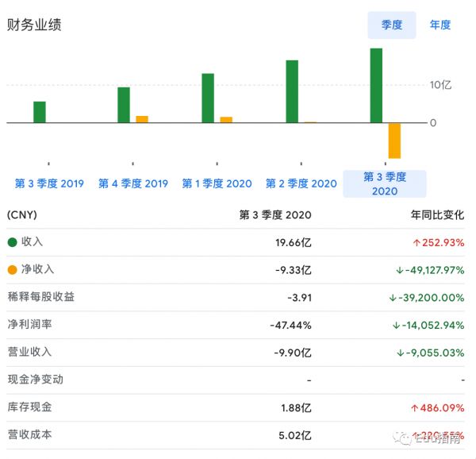Click the tallest green bar Q3 2020

(376, 86)
